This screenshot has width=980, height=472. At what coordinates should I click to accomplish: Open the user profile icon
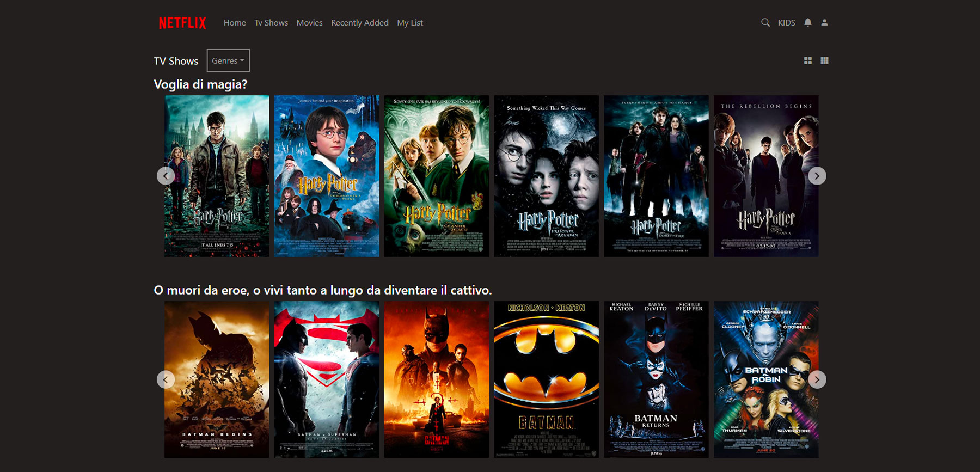[825, 22]
